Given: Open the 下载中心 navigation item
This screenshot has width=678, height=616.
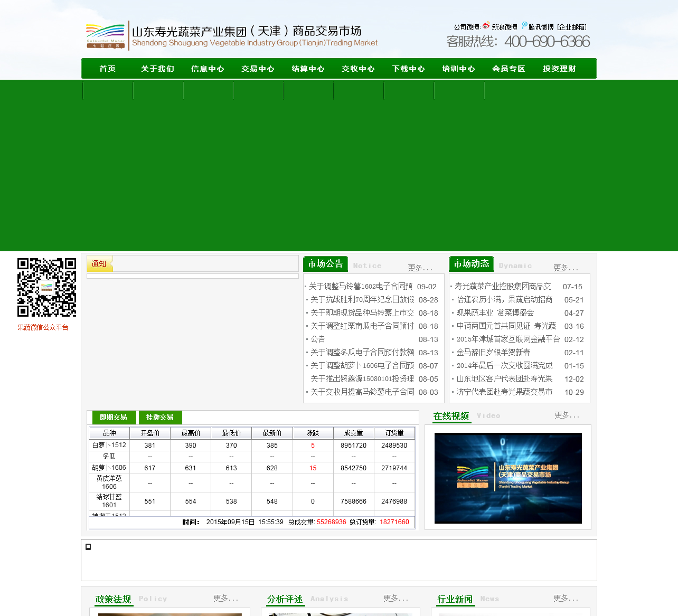Looking at the screenshot, I should click(409, 69).
